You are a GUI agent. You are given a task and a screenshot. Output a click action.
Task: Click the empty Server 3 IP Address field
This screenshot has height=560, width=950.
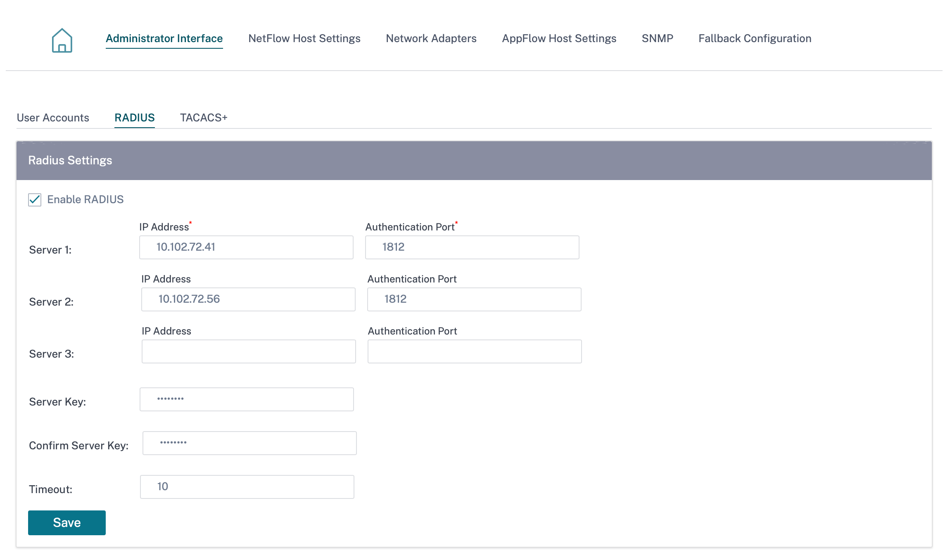click(x=249, y=351)
